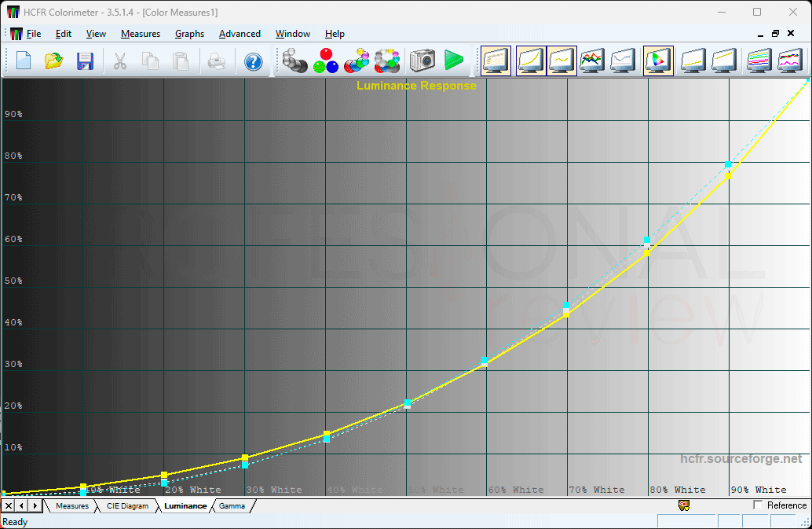This screenshot has width=812, height=529.
Task: Measure secondaries with multicolor spheres icon
Action: (357, 61)
